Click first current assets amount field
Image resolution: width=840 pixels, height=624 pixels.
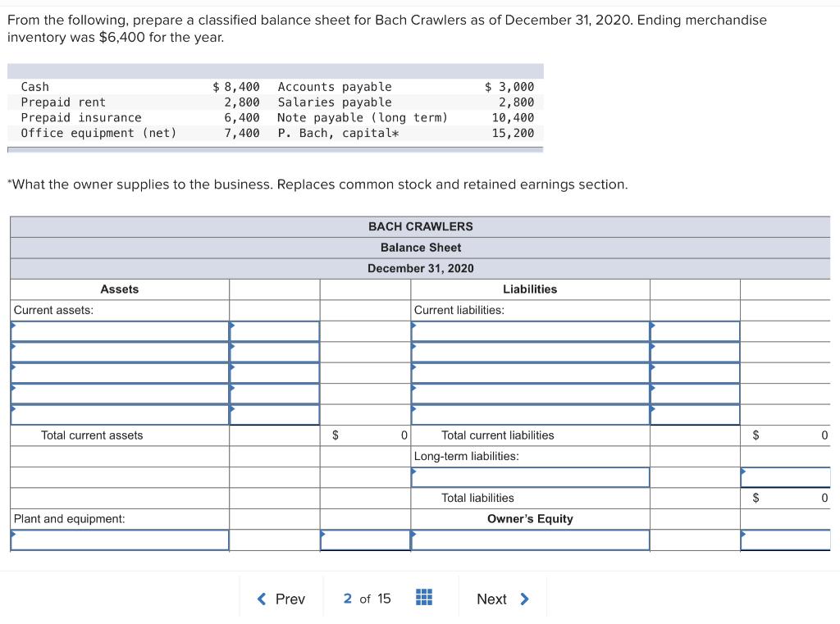click(274, 331)
